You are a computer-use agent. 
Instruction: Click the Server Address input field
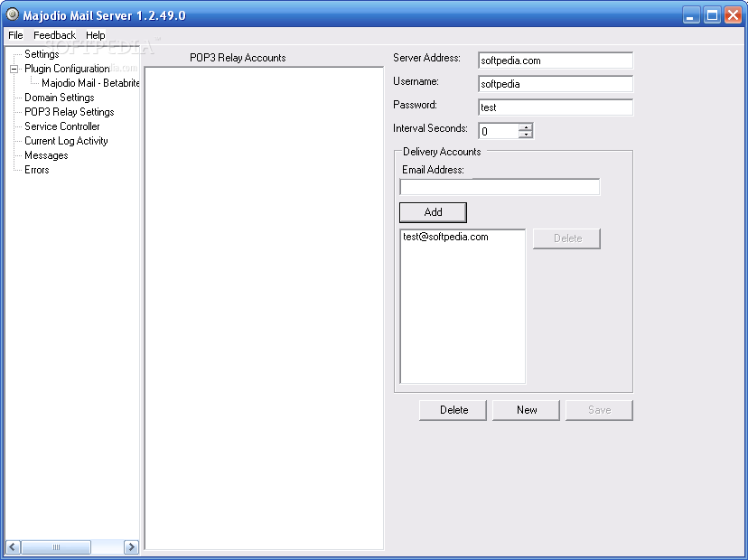click(556, 61)
